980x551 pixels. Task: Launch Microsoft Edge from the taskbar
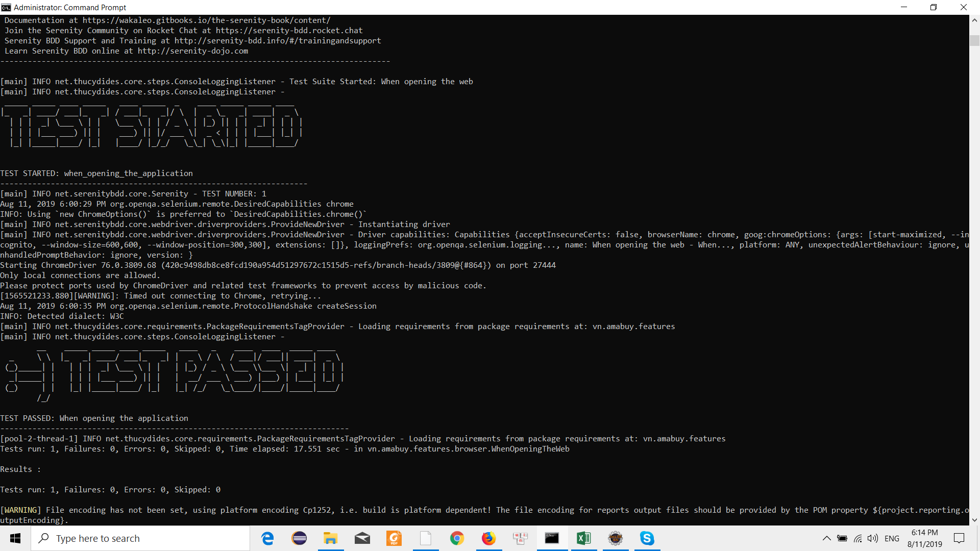tap(267, 538)
